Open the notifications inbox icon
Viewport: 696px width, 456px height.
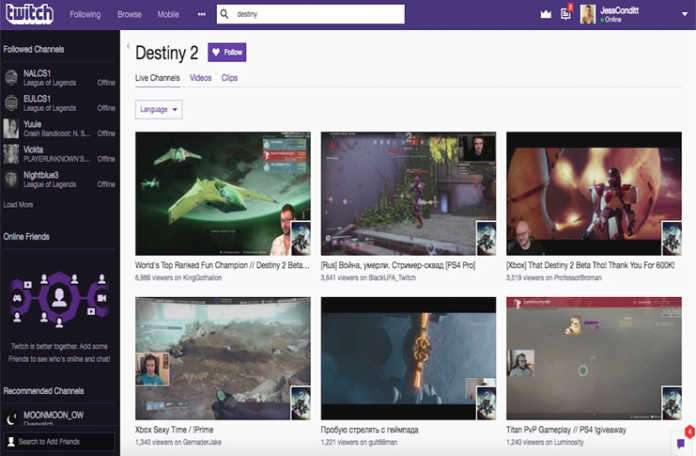567,15
